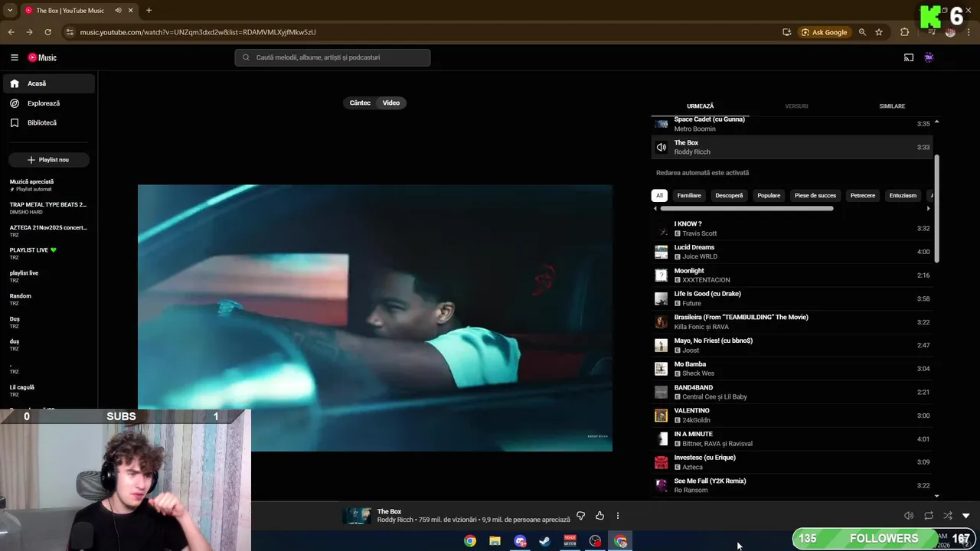
Task: Select the SIMILARE tab
Action: (892, 106)
